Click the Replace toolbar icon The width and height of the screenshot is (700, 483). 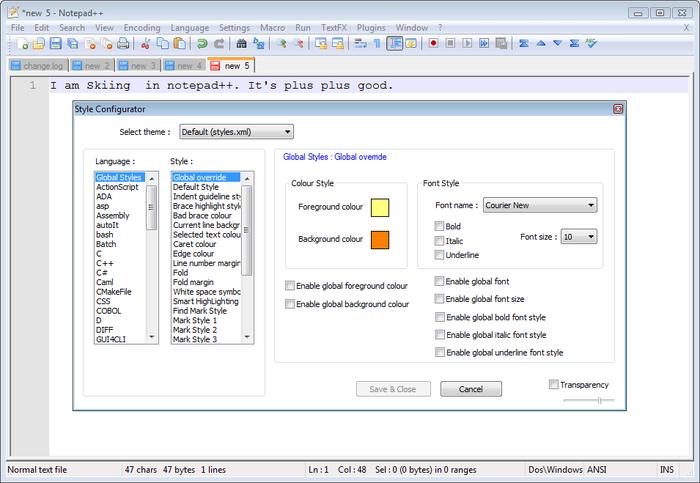(258, 43)
